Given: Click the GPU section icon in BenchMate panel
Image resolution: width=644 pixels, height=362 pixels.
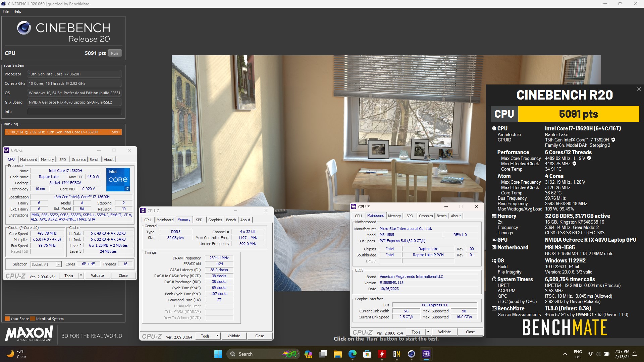Looking at the screenshot, I should tap(494, 240).
